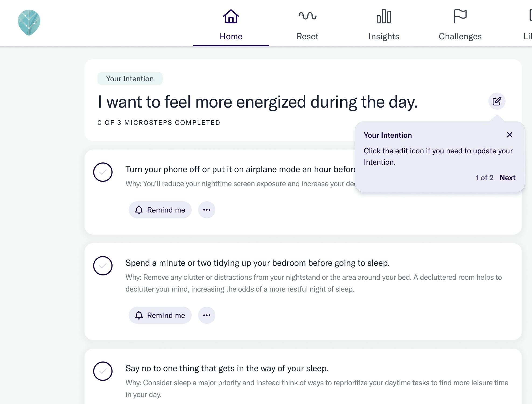The height and width of the screenshot is (404, 532).
Task: Expand the second microstep options menu
Action: click(206, 315)
